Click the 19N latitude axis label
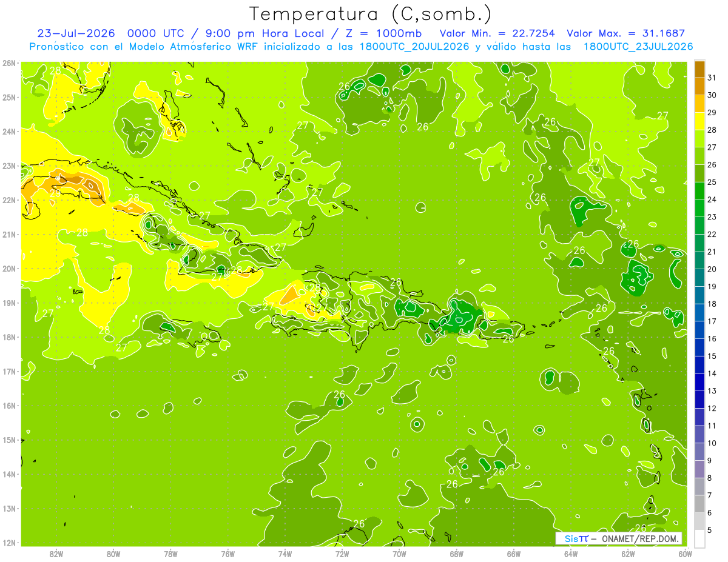The image size is (728, 562). pyautogui.click(x=9, y=303)
